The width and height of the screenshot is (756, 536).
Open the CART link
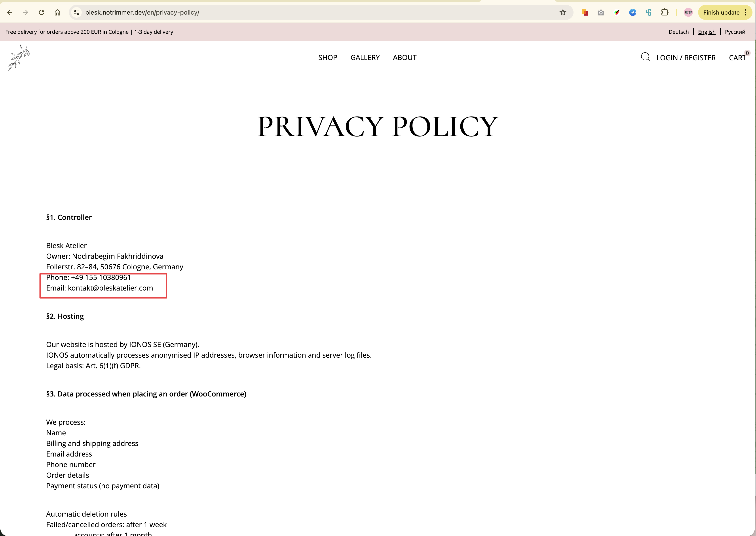[x=737, y=58]
